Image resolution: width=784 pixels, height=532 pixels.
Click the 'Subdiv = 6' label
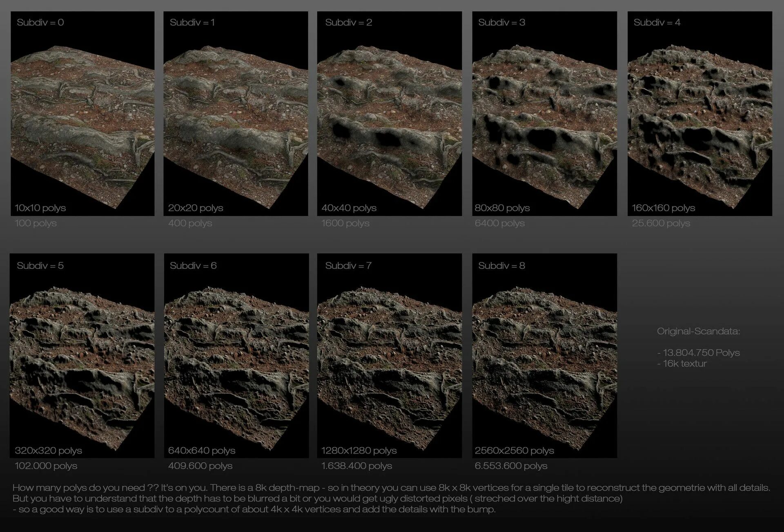193,266
